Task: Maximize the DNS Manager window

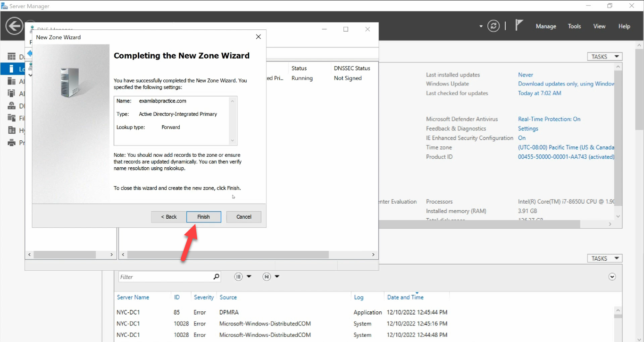Action: click(x=346, y=29)
